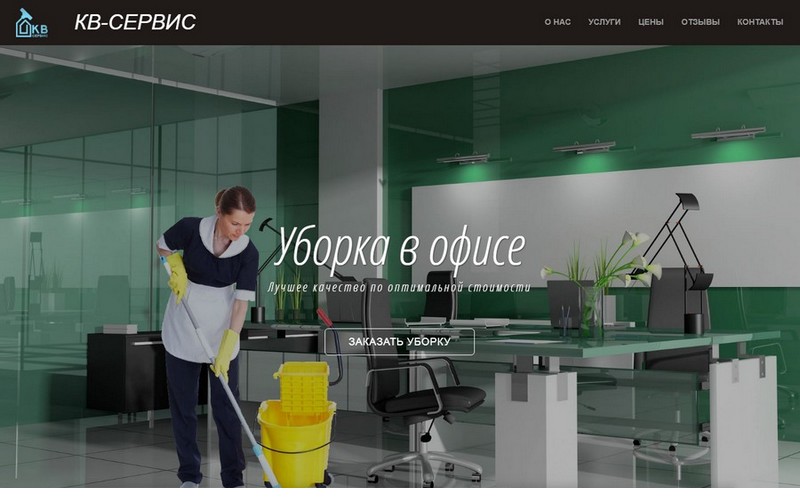
Task: Click the rightmost wall light fixture
Action: tap(729, 133)
